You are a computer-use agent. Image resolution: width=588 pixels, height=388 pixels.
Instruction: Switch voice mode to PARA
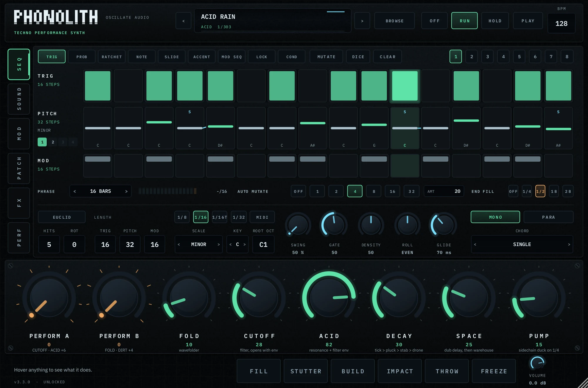tap(548, 217)
